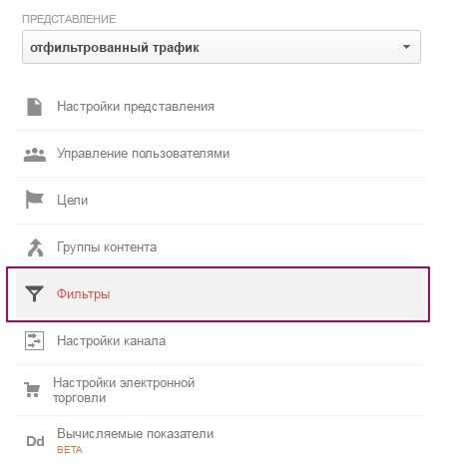
Task: Click the users group icon
Action: [35, 155]
